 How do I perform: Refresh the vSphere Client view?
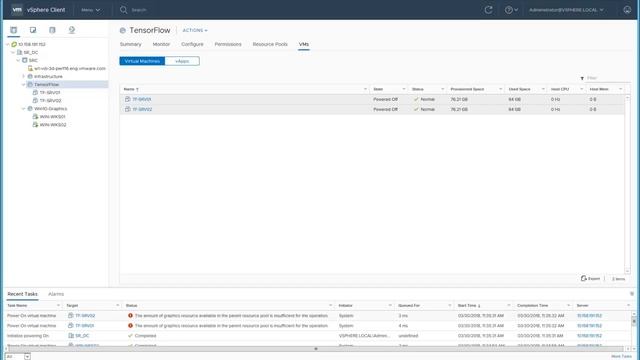(488, 10)
